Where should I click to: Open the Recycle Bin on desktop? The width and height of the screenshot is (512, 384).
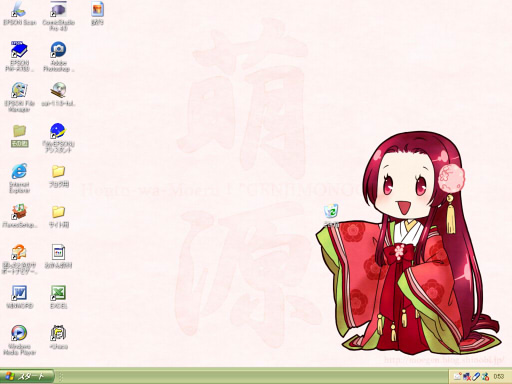[331, 216]
